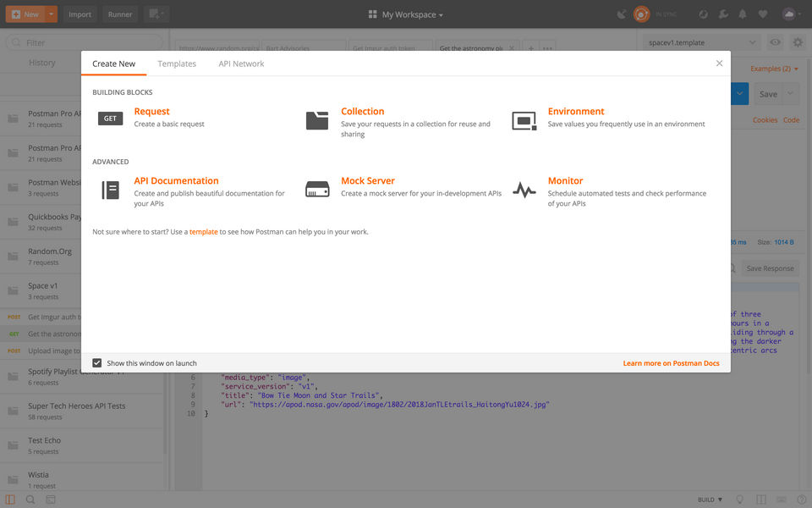Screen dimensions: 812x508
Task: Close the Create New dialog
Action: pyautogui.click(x=719, y=63)
